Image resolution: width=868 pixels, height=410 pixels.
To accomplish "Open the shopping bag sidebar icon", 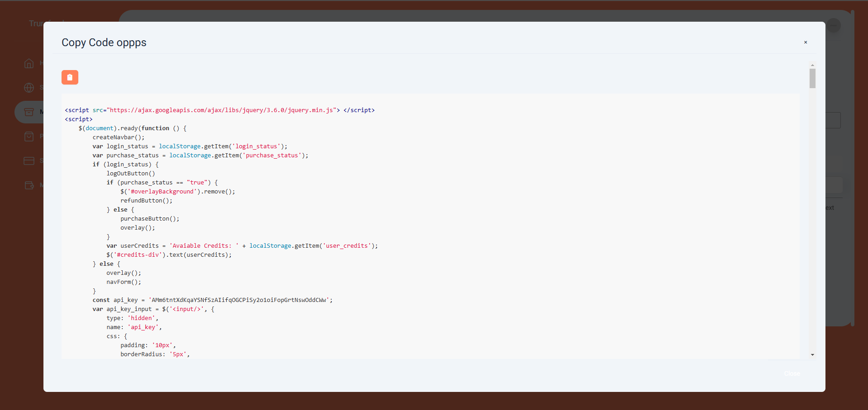I will [x=29, y=136].
